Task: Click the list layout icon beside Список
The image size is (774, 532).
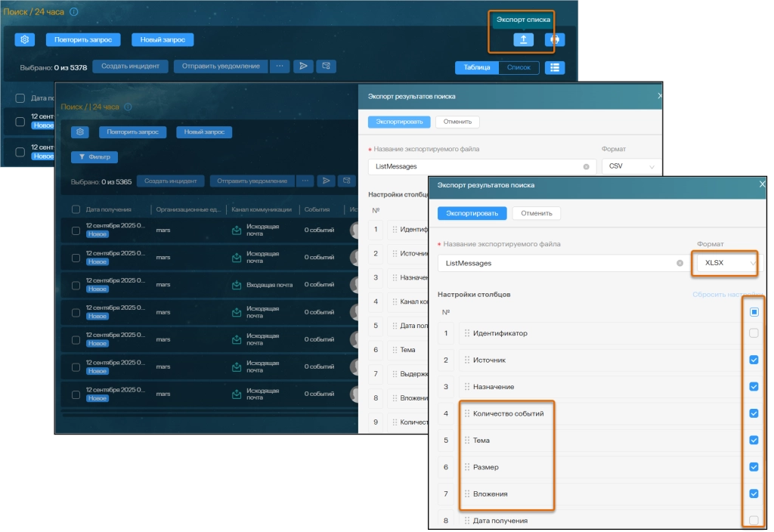Action: (555, 67)
